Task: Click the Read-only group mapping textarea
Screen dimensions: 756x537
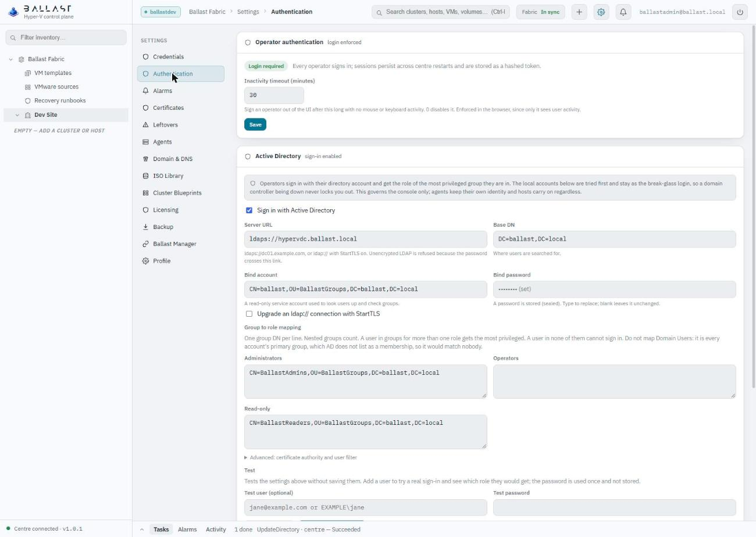Action: [x=366, y=432]
